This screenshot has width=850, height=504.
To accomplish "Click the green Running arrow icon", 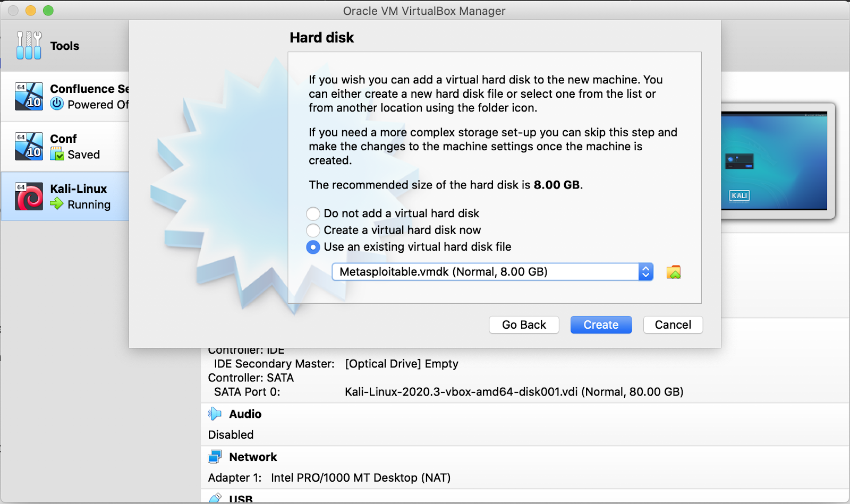I will coord(57,203).
